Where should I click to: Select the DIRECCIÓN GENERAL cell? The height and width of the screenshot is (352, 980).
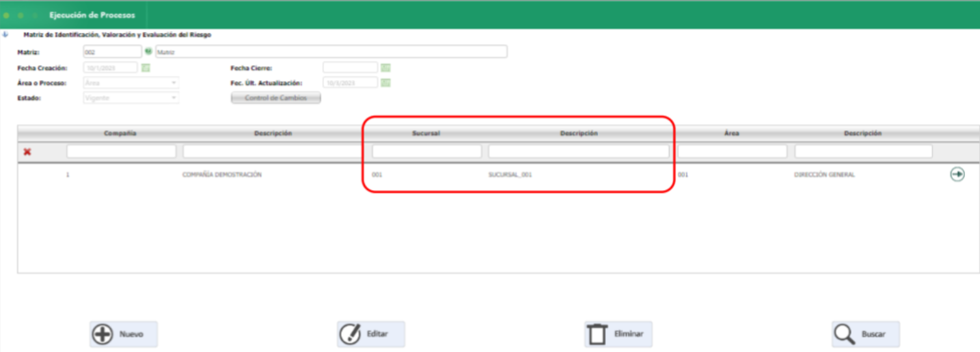824,175
